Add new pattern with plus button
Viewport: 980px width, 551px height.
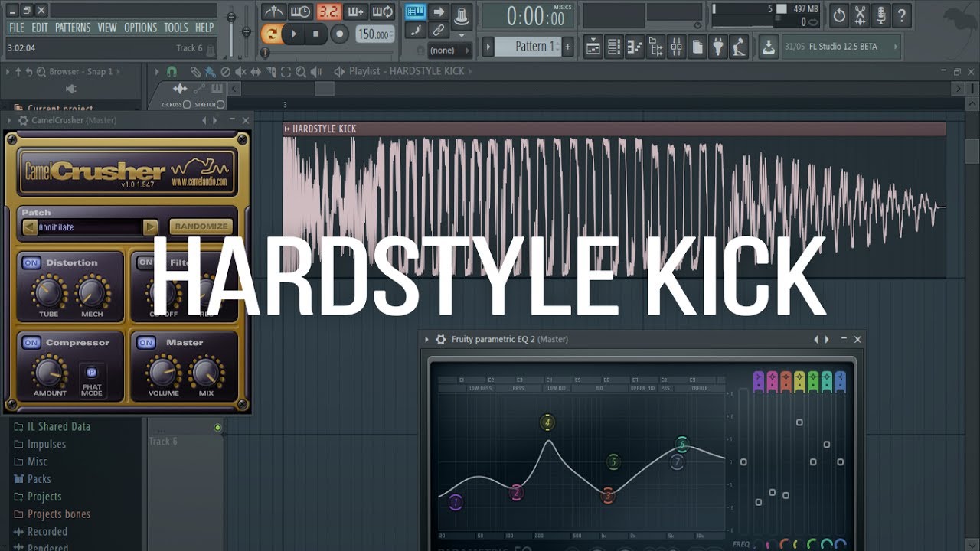(567, 47)
